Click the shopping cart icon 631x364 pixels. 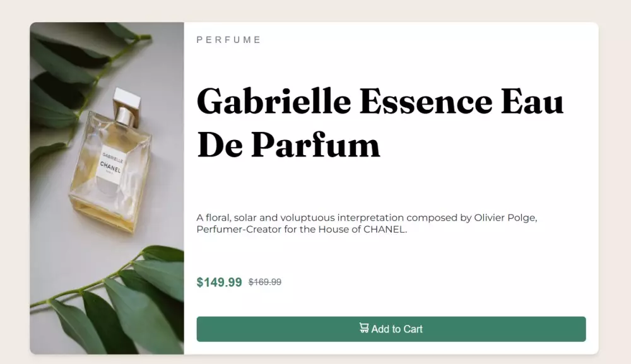point(364,328)
